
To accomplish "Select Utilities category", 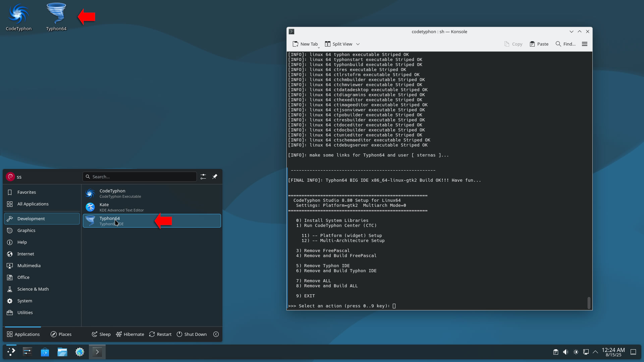I will pyautogui.click(x=42, y=312).
